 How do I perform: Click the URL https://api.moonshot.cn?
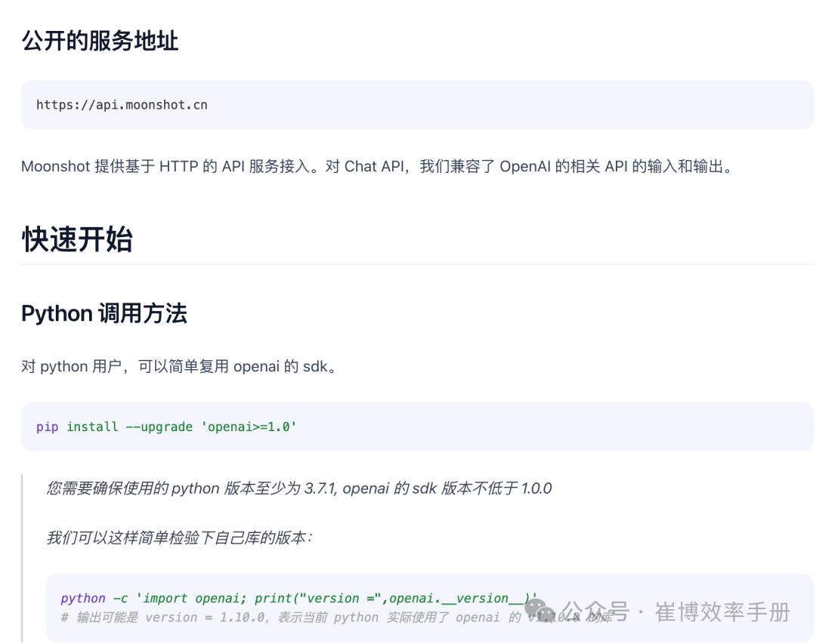pyautogui.click(x=122, y=104)
